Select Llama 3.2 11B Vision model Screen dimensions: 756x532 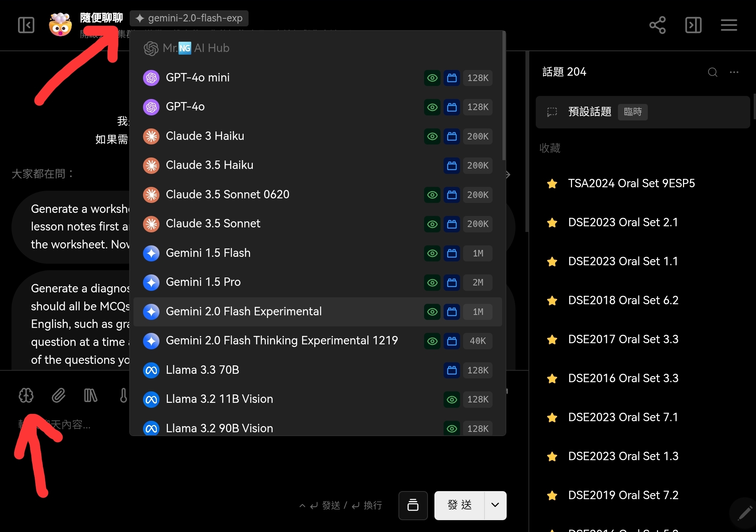317,399
